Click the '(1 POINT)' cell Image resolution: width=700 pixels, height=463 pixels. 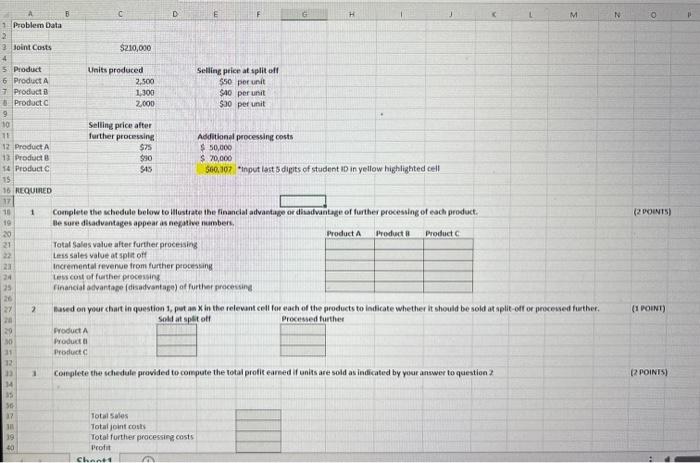coord(648,309)
